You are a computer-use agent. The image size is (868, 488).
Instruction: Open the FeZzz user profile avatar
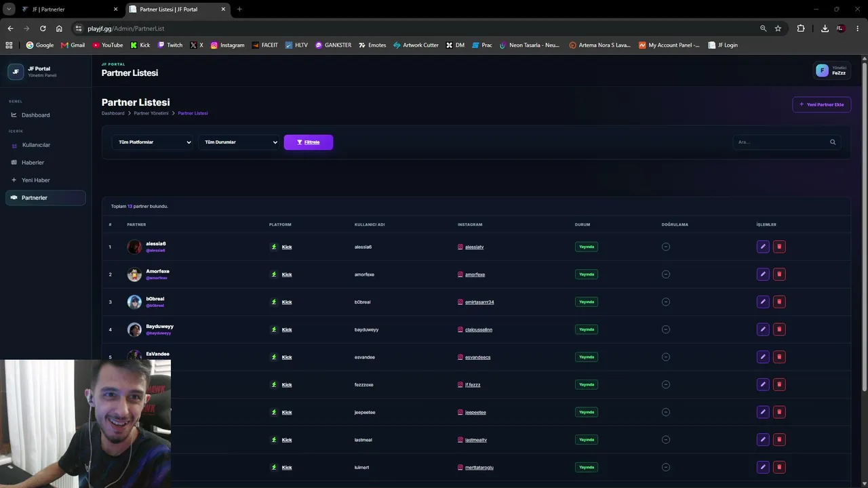pos(822,70)
